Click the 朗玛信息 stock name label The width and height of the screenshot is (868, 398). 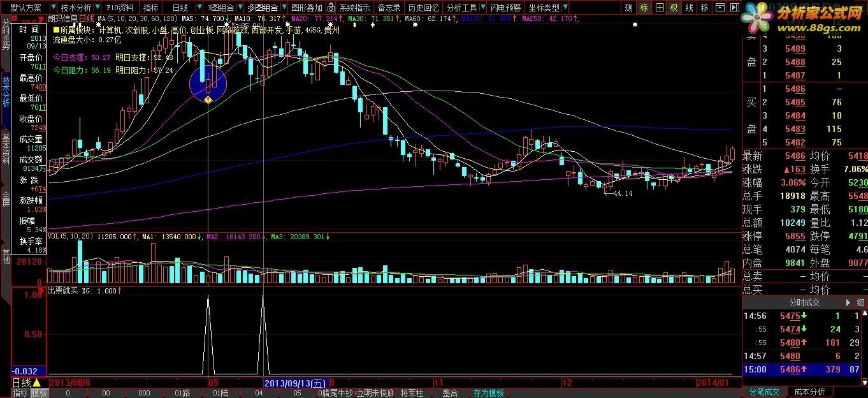coord(64,20)
